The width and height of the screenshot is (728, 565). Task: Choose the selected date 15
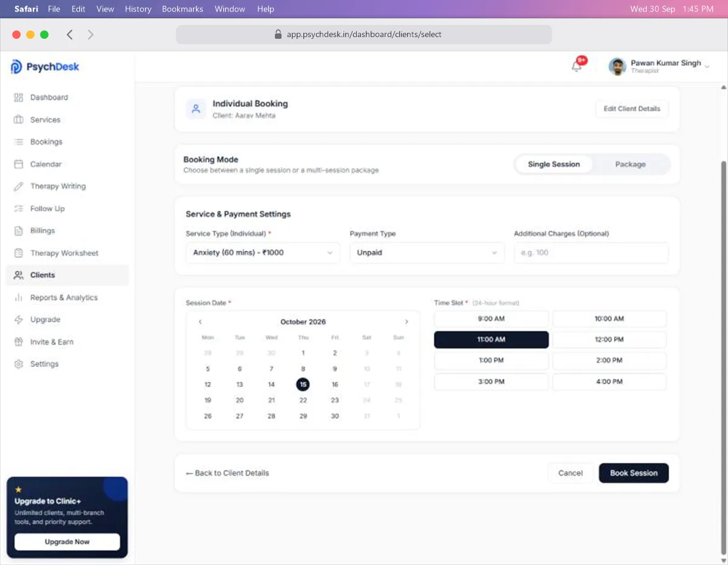[303, 384]
